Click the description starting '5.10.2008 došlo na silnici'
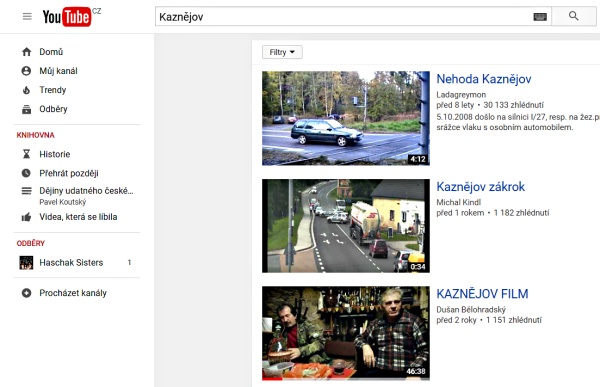Image resolution: width=600 pixels, height=387 pixels. (518, 122)
